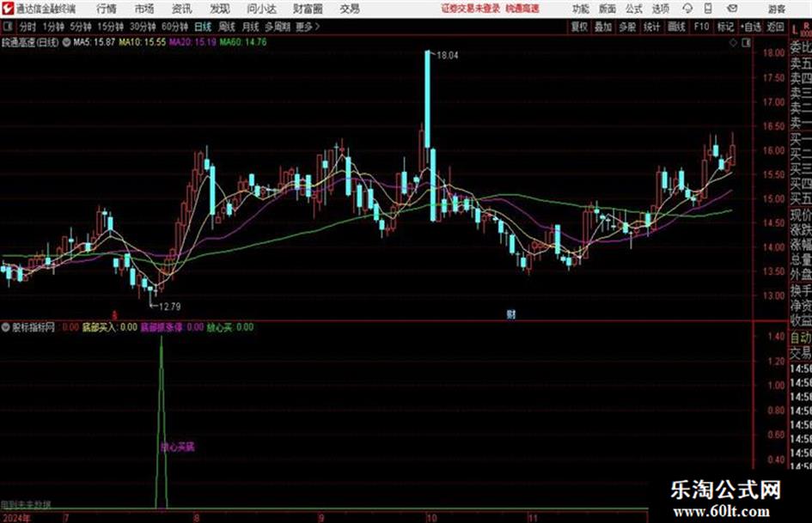Image resolution: width=812 pixels, height=523 pixels.
Task: Click the 底部买入 indicator value label
Action: coord(110,327)
